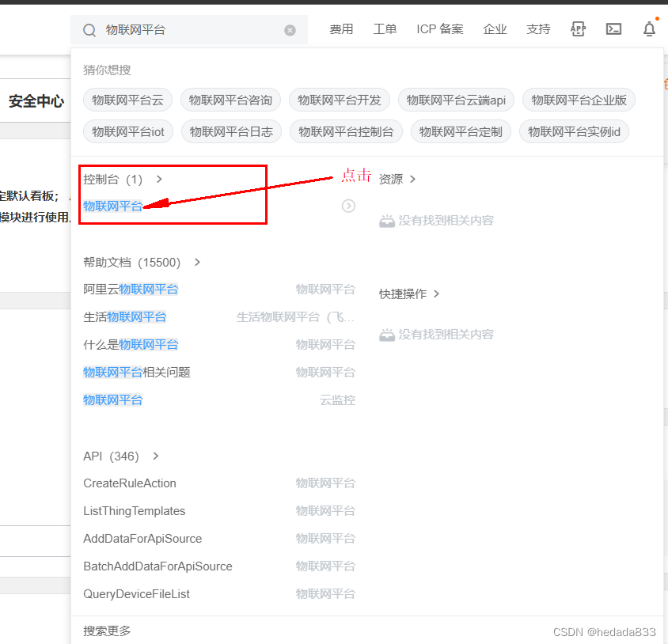
Task: Open API CreateRuleAction
Action: point(130,483)
